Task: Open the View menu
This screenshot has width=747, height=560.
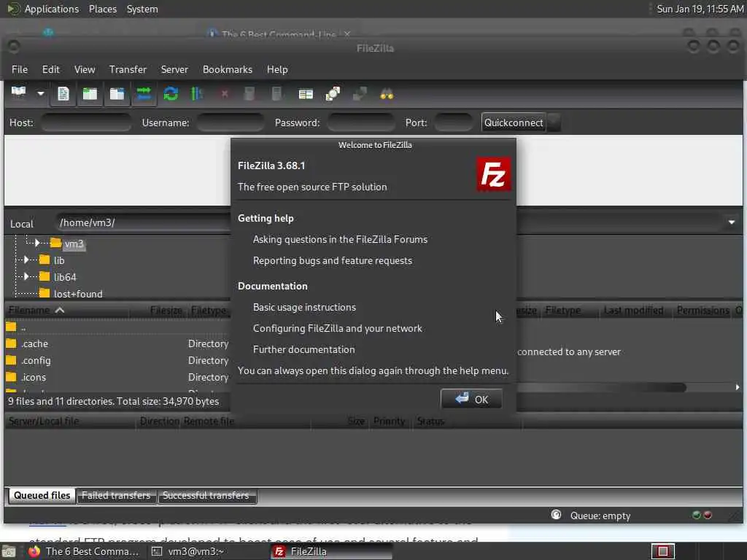Action: click(x=85, y=69)
